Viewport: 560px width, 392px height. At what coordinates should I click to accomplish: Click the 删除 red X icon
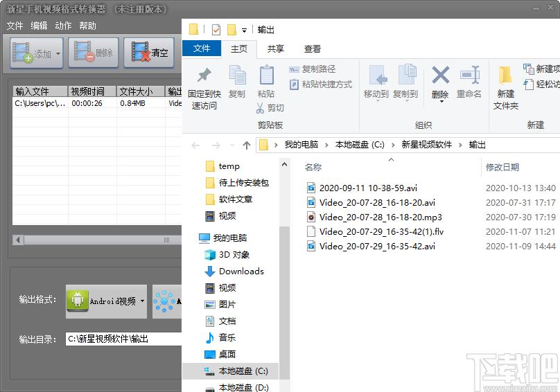[x=440, y=75]
